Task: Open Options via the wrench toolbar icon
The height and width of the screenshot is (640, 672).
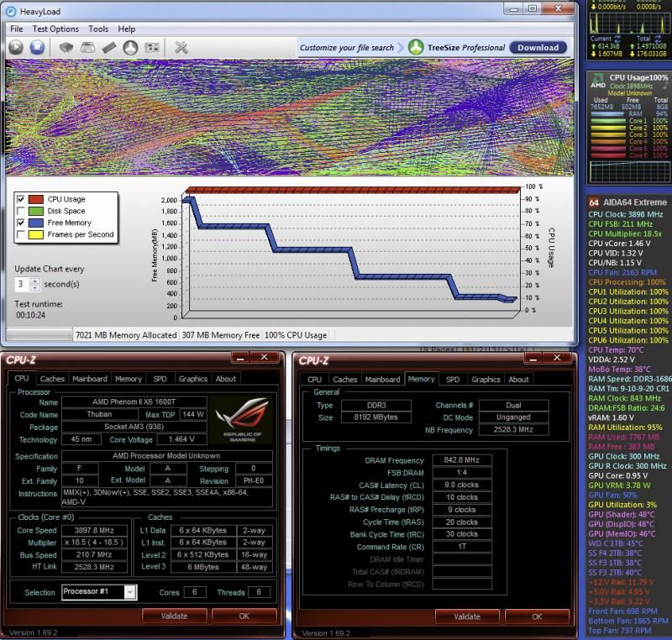Action: coord(181,47)
